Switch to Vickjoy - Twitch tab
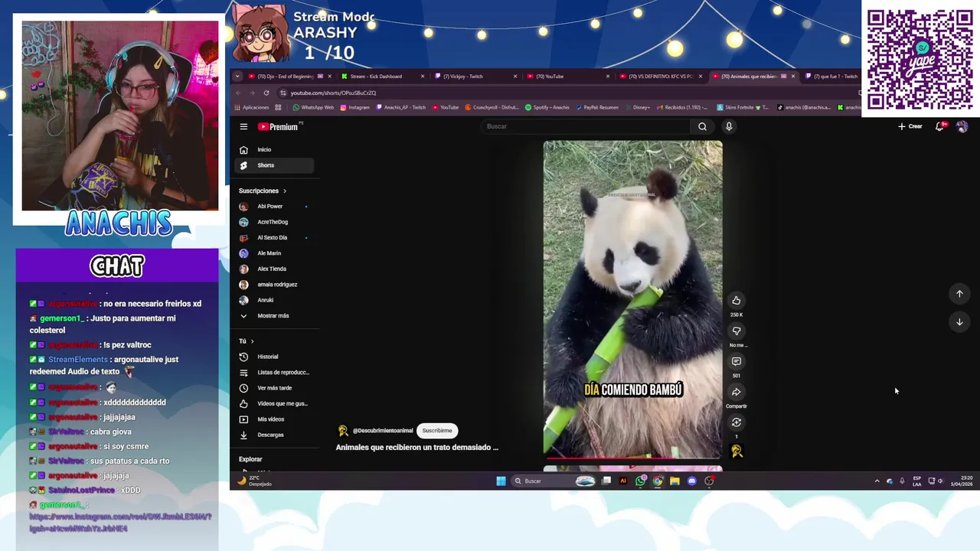 (x=475, y=77)
